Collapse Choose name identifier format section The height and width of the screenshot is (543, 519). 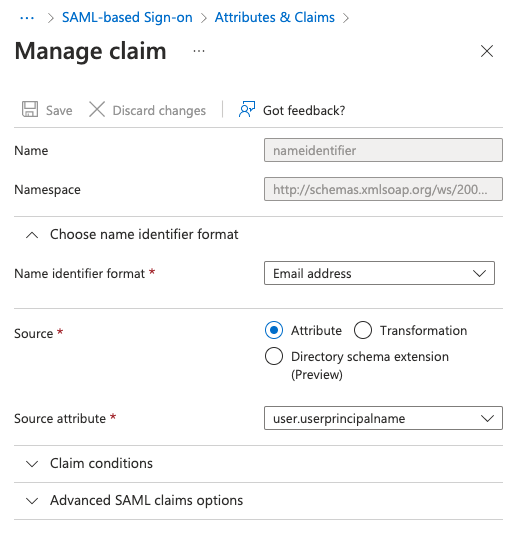point(32,235)
